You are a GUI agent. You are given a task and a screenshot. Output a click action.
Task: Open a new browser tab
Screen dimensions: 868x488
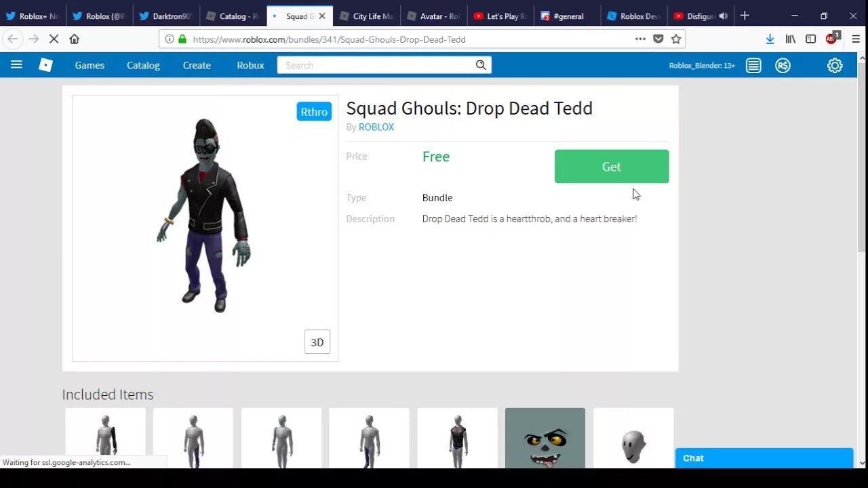[x=745, y=16]
